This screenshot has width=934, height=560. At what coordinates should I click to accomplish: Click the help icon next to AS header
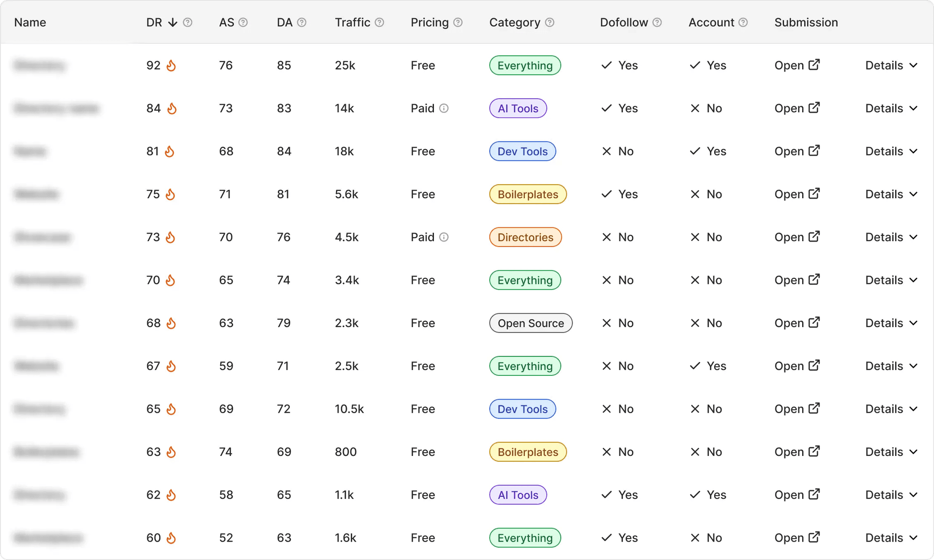point(243,22)
